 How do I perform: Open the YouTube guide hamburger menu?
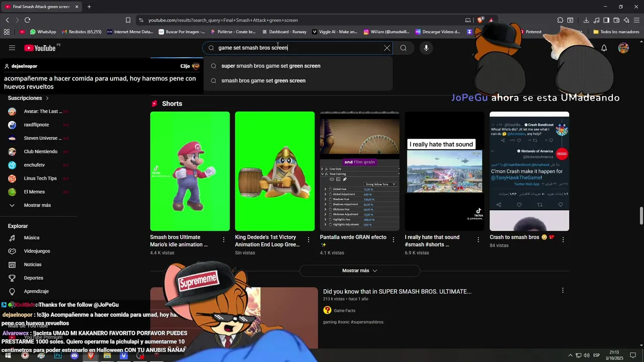pyautogui.click(x=12, y=48)
